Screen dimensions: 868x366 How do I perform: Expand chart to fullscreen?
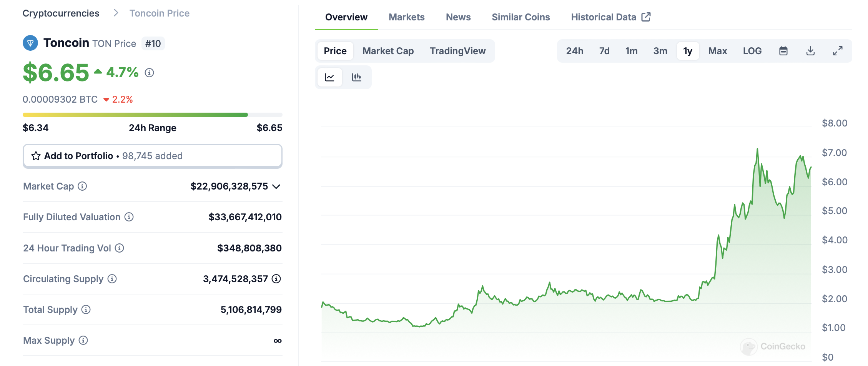pyautogui.click(x=838, y=51)
